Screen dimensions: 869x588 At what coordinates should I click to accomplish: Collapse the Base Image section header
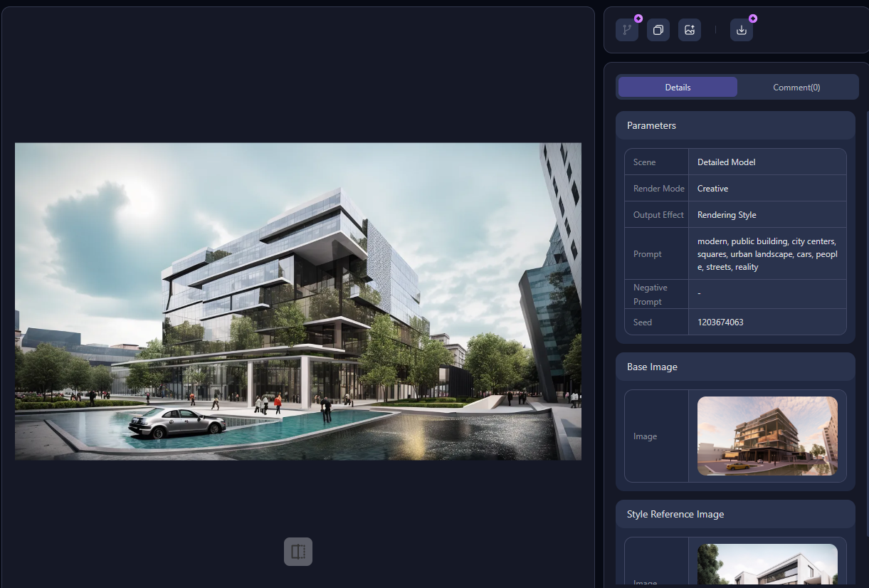coord(734,367)
